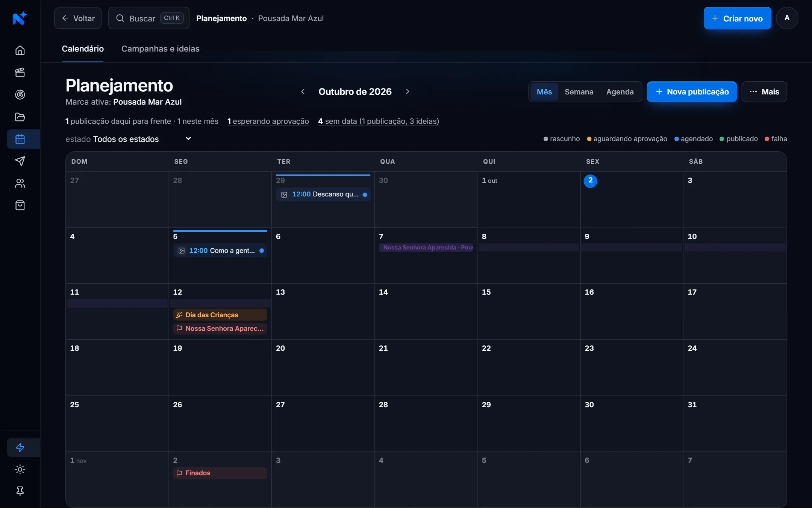Image resolution: width=812 pixels, height=508 pixels.
Task: Click Nova publicação button
Action: click(x=692, y=92)
